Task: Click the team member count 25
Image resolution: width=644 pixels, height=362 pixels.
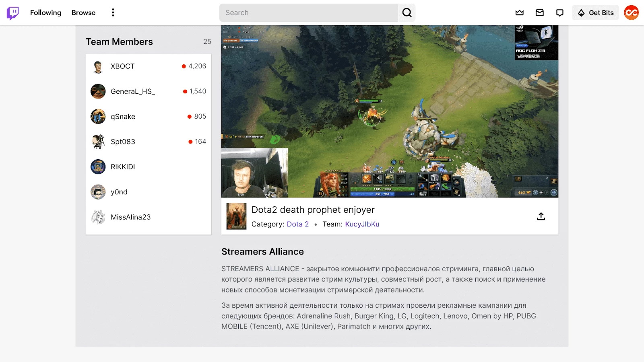Action: click(x=207, y=42)
